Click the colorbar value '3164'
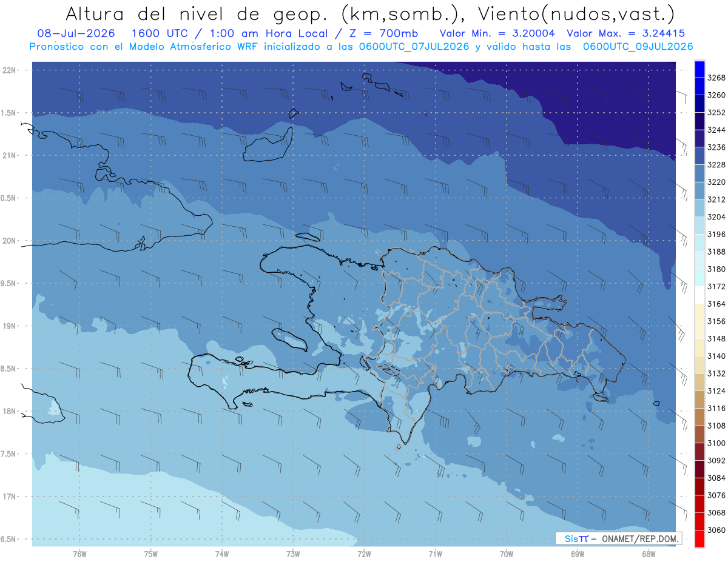 click(x=716, y=304)
